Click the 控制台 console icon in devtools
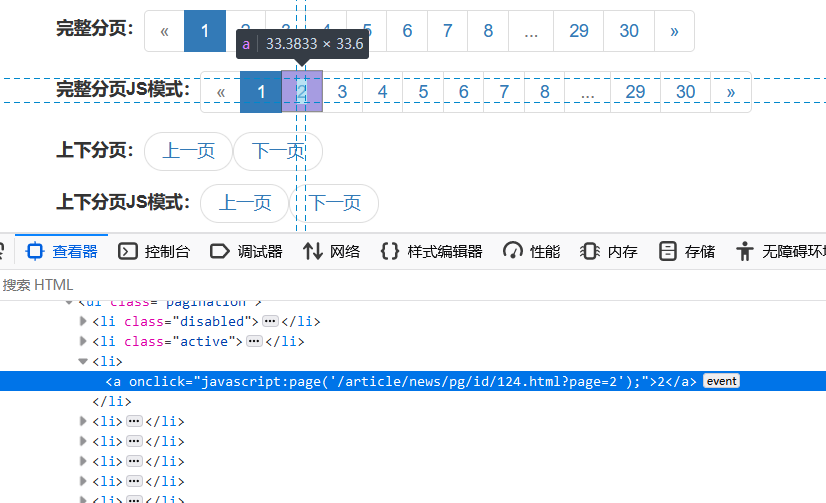 tap(128, 251)
